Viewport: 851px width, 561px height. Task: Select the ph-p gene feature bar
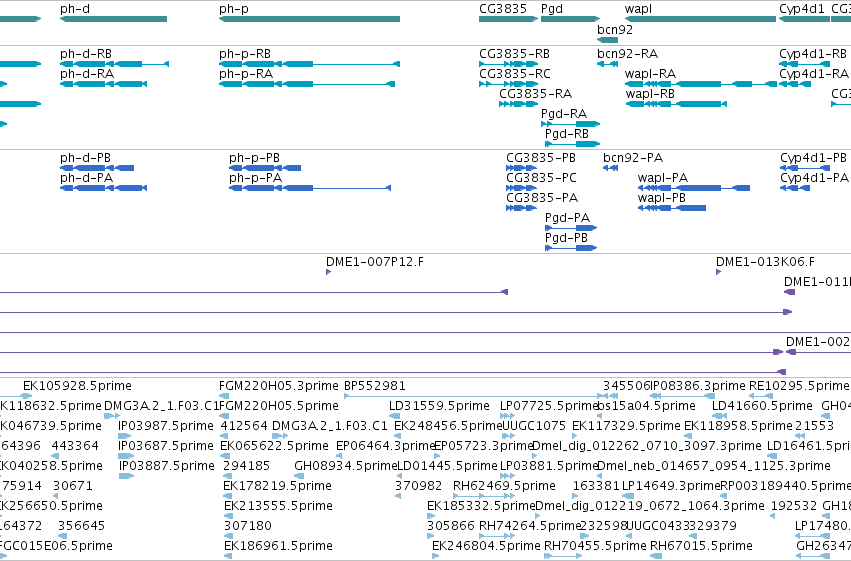[309, 19]
